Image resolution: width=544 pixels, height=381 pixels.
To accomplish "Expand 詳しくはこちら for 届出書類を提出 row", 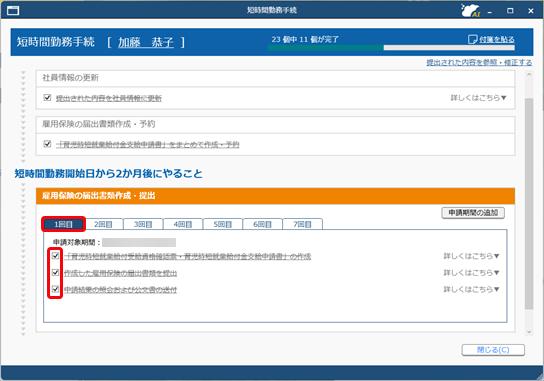I will [471, 273].
